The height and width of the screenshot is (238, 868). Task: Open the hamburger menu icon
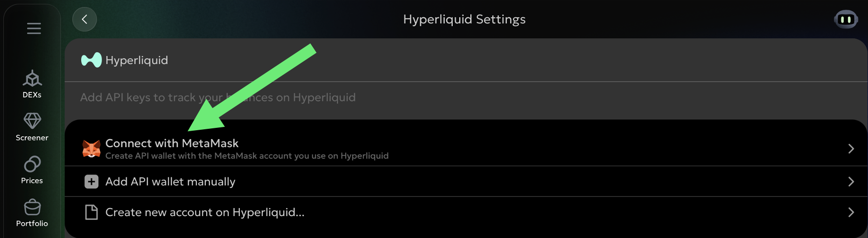(34, 28)
